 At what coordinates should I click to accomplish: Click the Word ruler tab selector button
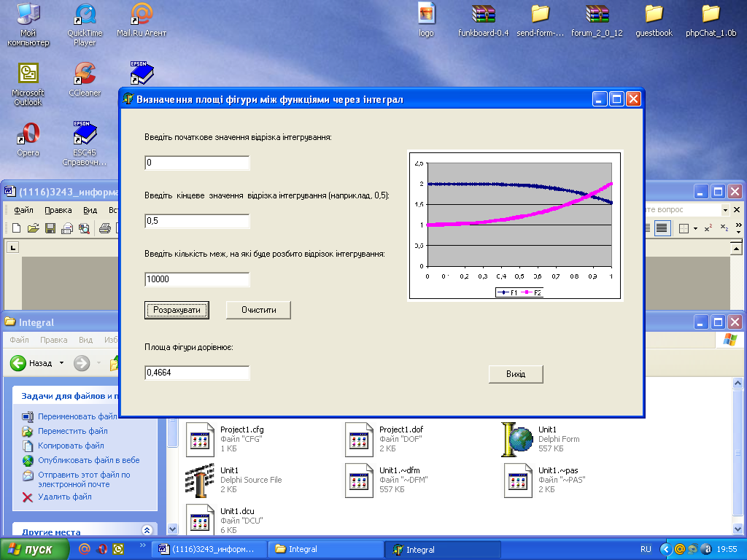(12, 248)
